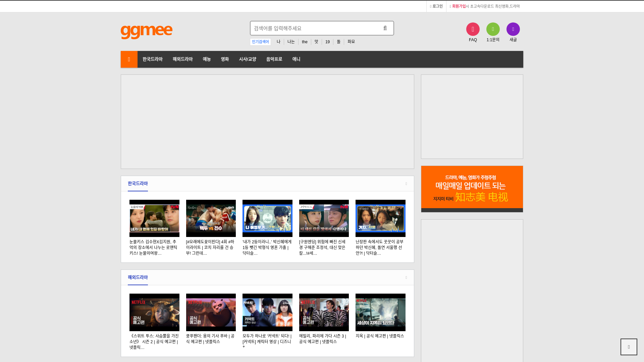The width and height of the screenshot is (644, 362).
Task: Open the FAQ circle icon
Action: pos(473,29)
